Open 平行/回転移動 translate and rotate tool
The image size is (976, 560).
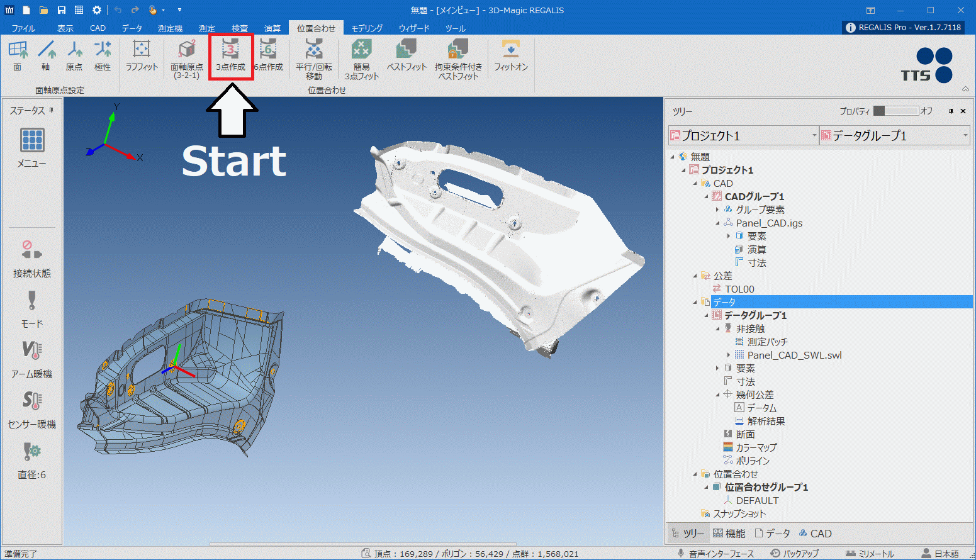(314, 59)
